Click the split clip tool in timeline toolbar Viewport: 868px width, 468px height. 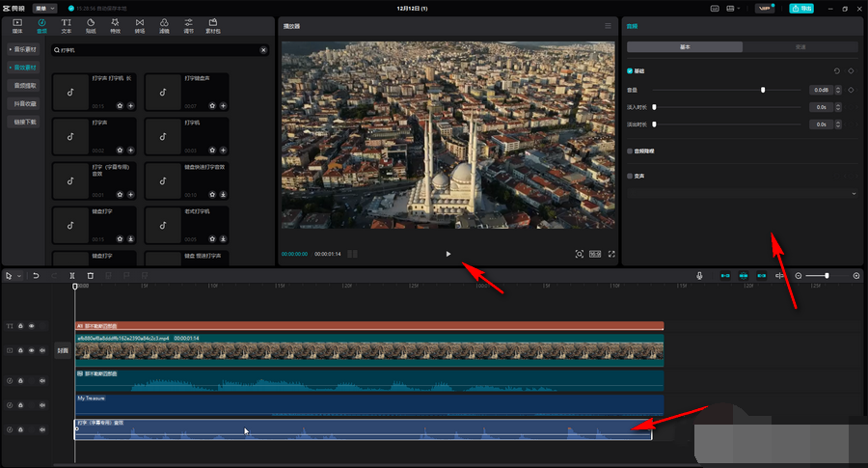pos(72,276)
